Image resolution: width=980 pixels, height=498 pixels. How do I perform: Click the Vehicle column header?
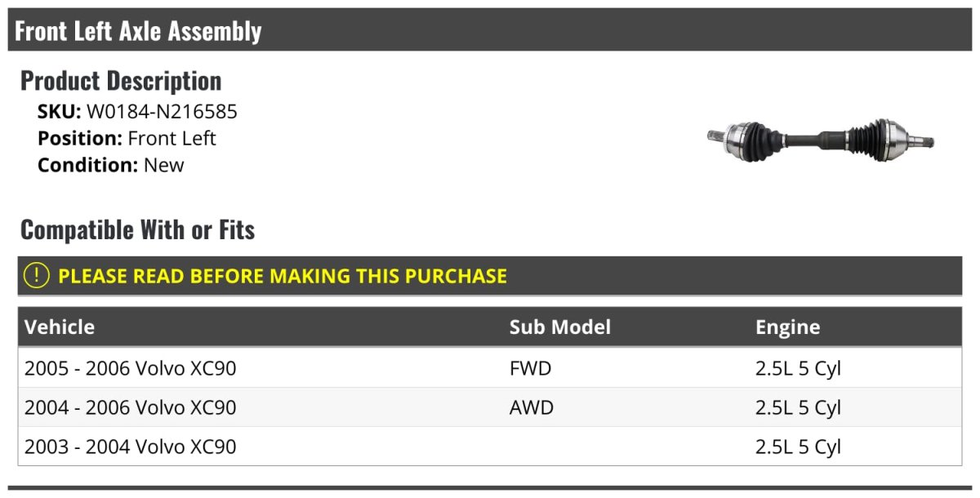click(60, 327)
